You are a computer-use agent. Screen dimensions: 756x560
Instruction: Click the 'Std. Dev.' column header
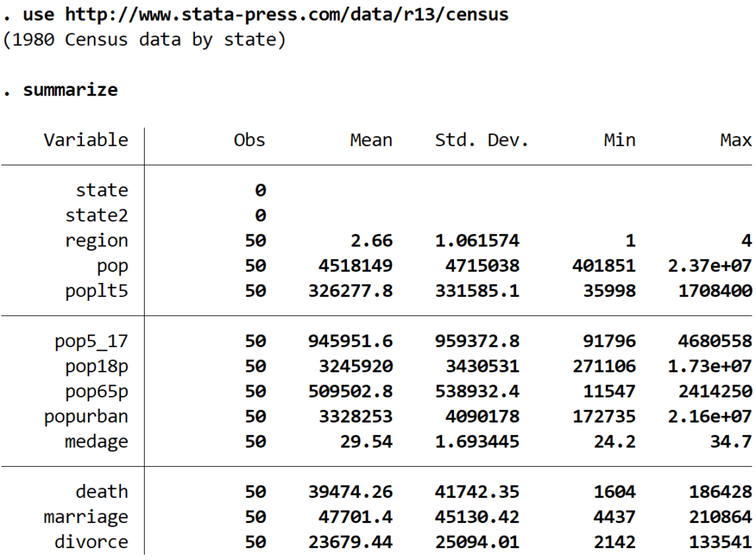(x=481, y=140)
